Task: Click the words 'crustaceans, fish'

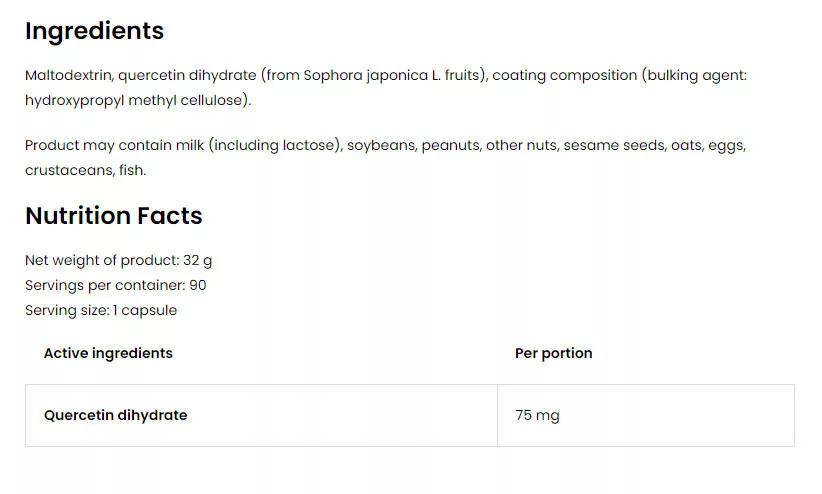Action: [x=84, y=170]
